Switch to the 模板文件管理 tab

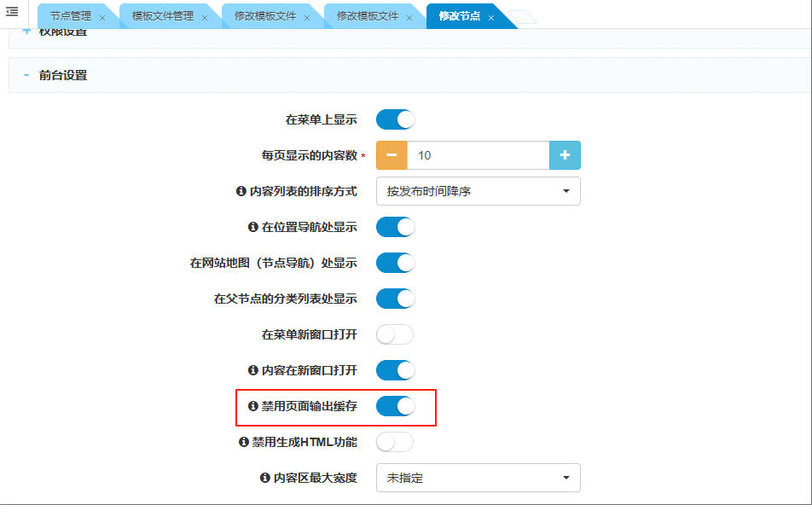162,15
